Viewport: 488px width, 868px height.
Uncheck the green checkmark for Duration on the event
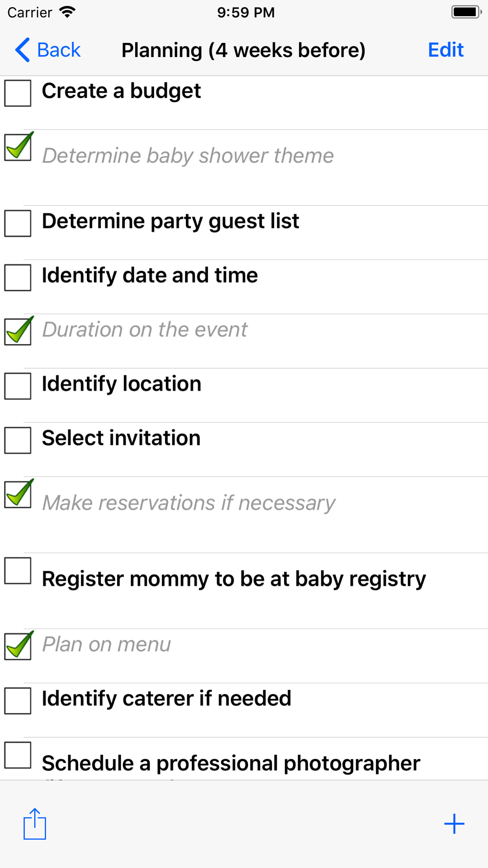click(x=19, y=331)
